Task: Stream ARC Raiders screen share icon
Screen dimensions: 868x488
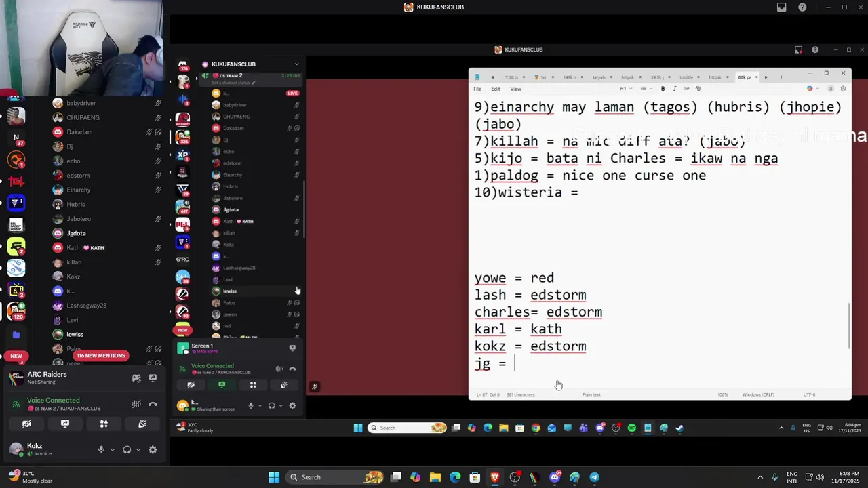Action: pyautogui.click(x=153, y=378)
